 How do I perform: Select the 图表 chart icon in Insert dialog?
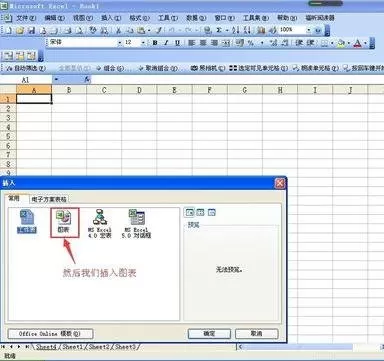click(64, 222)
